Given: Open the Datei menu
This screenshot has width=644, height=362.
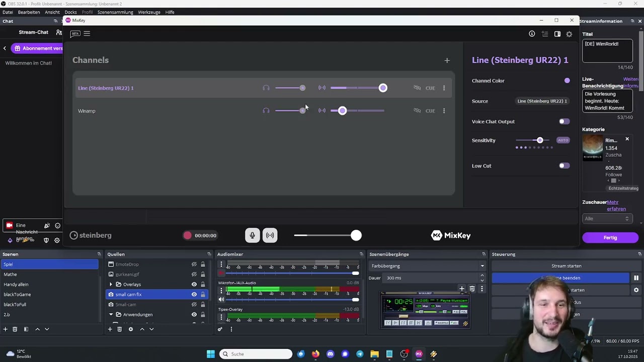Looking at the screenshot, I should [x=8, y=12].
